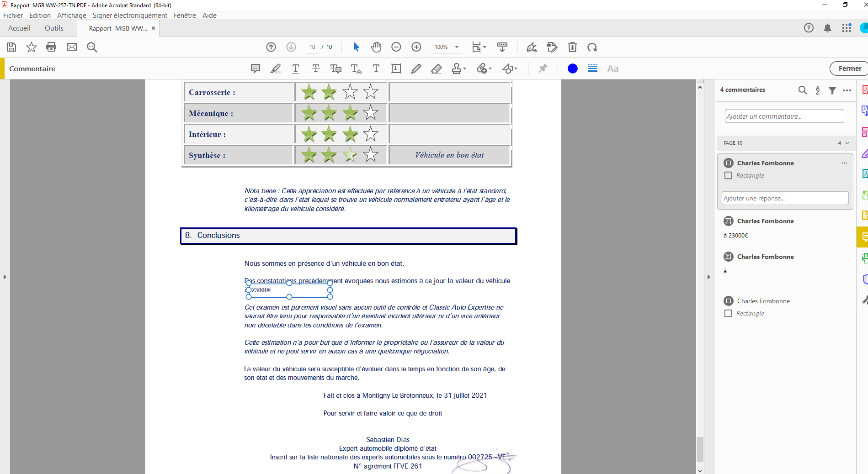Close the Rapport MGB WW document tab
Image resolution: width=868 pixels, height=474 pixels.
tap(153, 28)
